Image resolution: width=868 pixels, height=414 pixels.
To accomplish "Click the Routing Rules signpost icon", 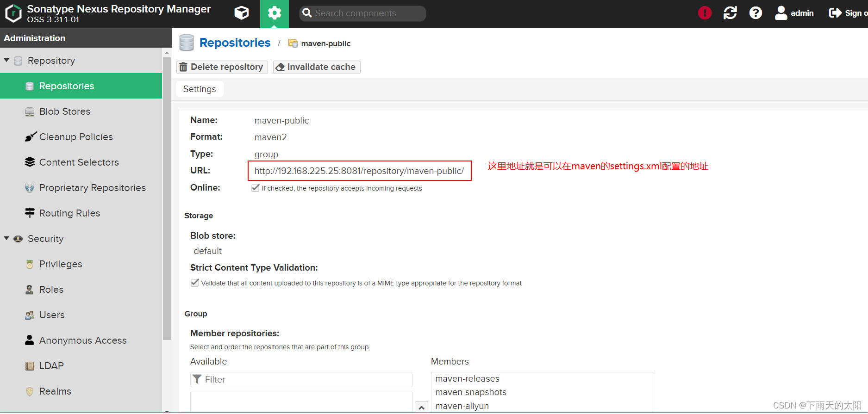I will (x=30, y=213).
